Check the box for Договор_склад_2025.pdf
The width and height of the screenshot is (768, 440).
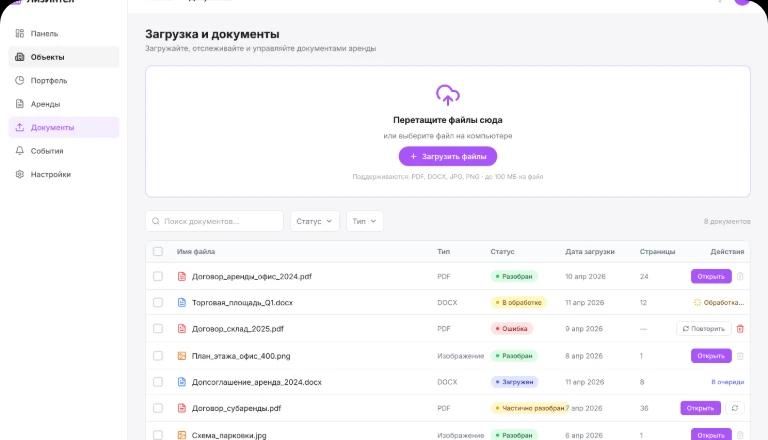pos(158,329)
